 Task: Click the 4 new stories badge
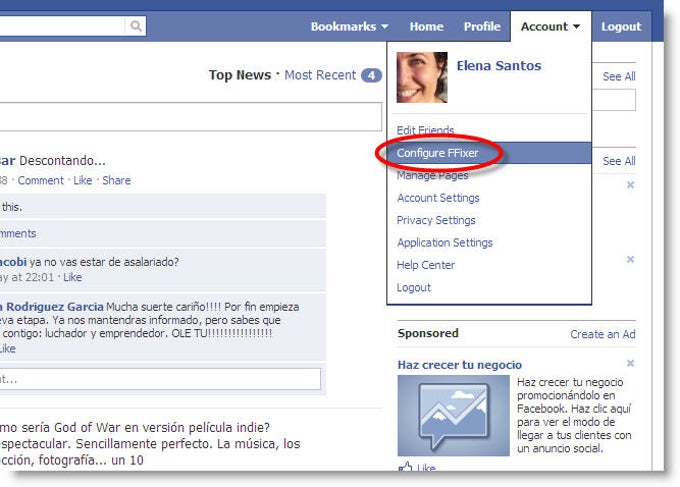[x=371, y=75]
